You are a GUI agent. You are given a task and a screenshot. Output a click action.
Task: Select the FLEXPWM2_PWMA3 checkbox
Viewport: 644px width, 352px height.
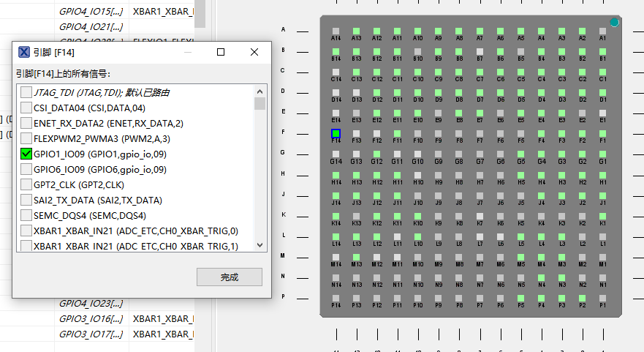point(26,138)
